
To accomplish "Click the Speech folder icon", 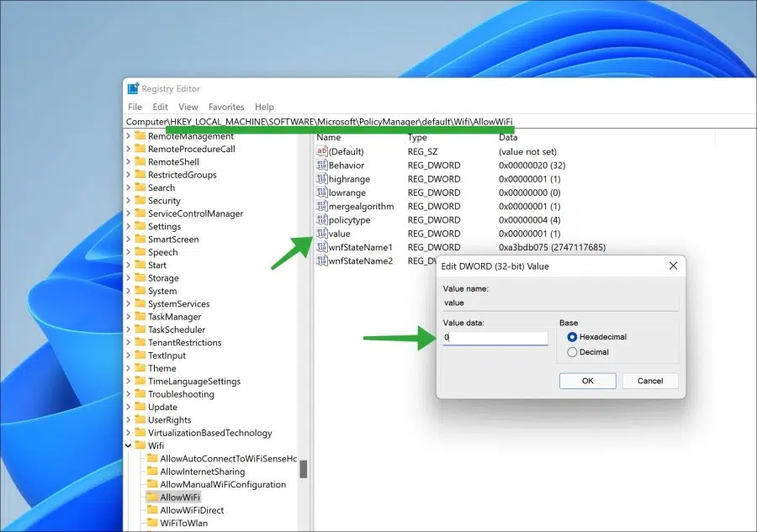I will point(140,252).
